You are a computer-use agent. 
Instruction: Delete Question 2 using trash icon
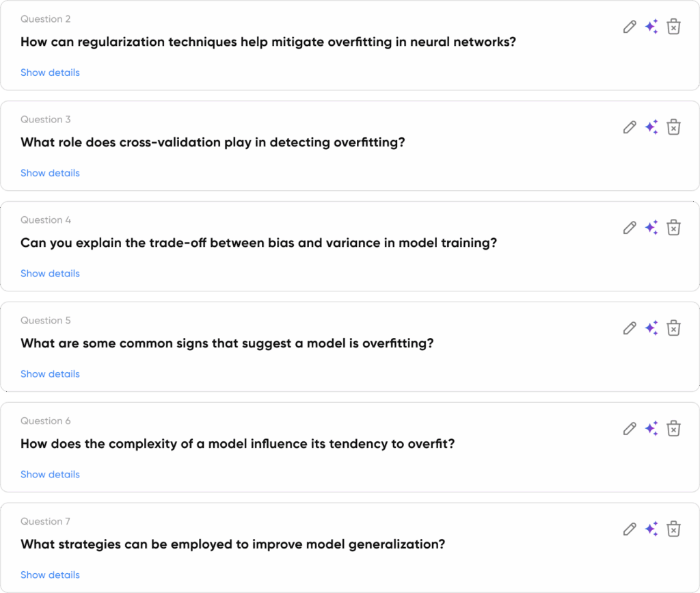673,27
